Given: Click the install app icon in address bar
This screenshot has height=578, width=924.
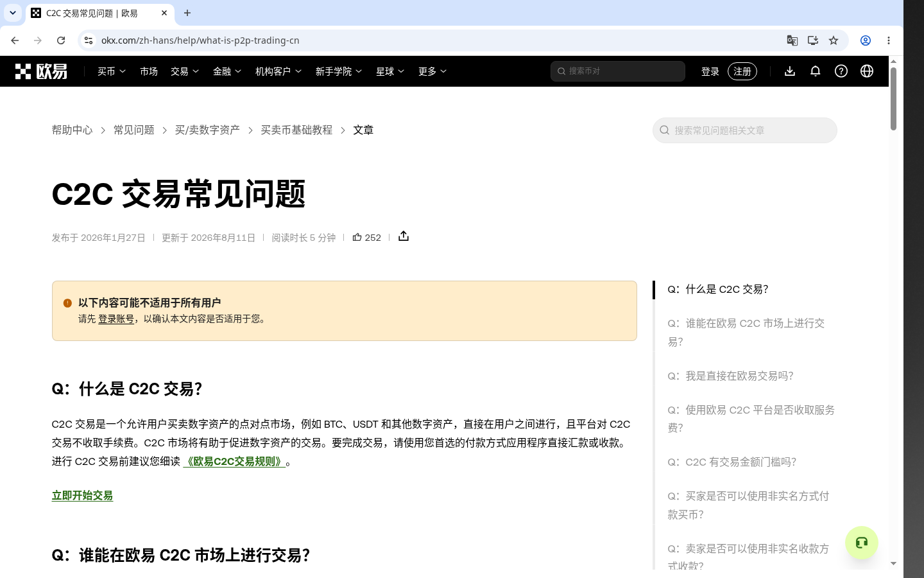Looking at the screenshot, I should coord(813,40).
